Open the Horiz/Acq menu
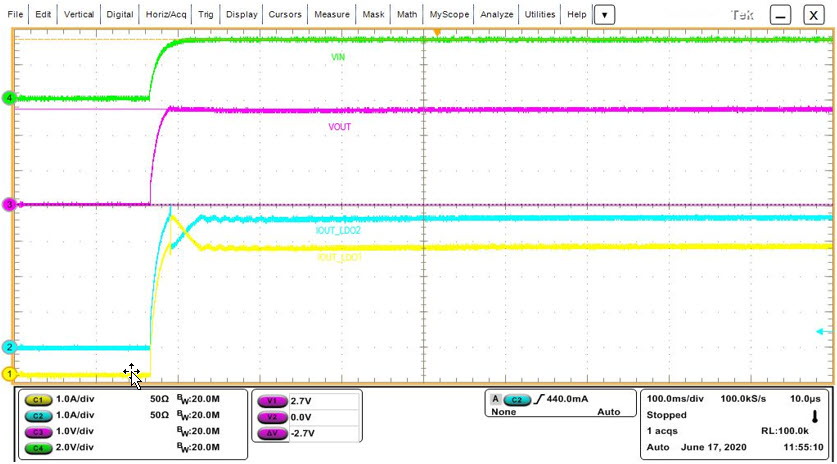 166,14
